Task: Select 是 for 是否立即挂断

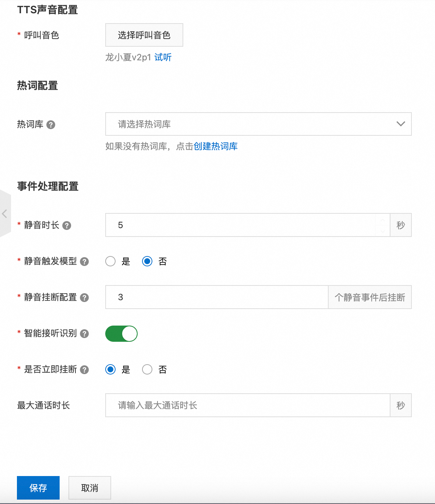Action: (110, 369)
